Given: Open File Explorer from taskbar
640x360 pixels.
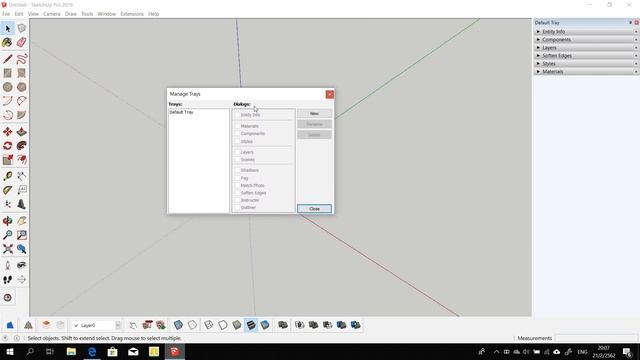Looking at the screenshot, I should [71, 351].
